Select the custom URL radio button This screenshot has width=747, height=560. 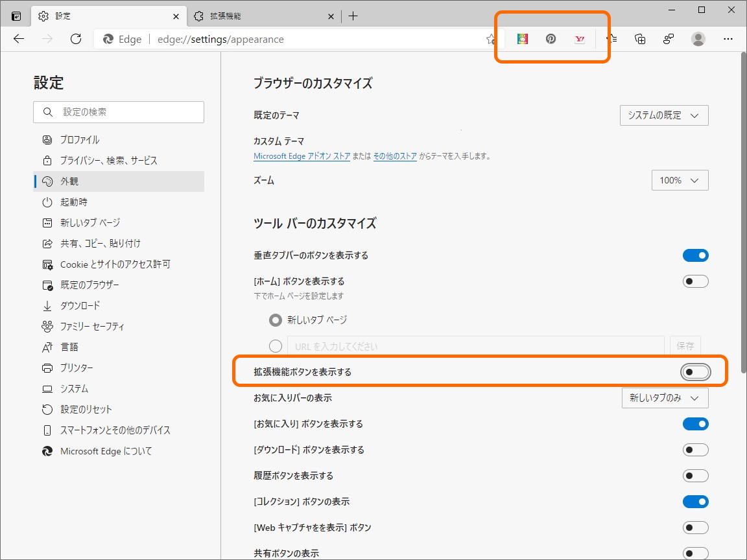(275, 345)
